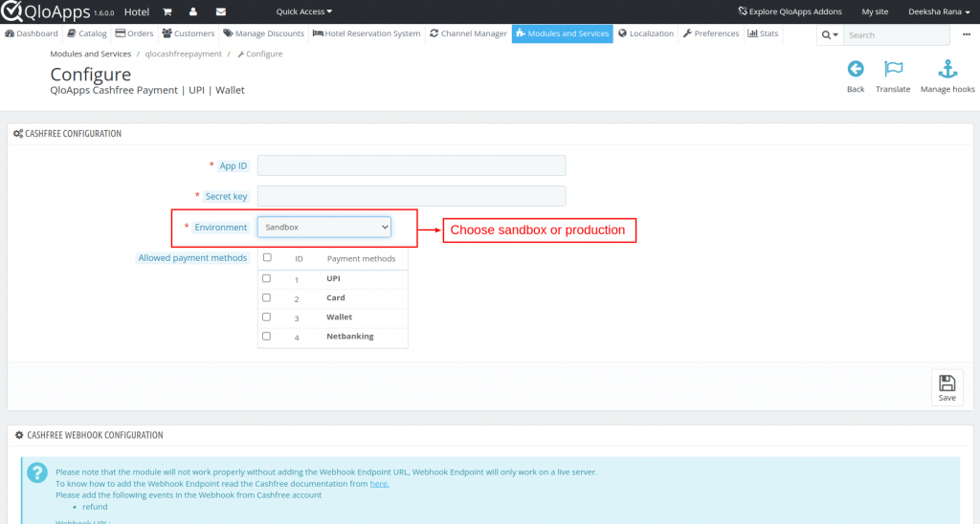Click the App ID input field
Screen dimensions: 980x524
(412, 165)
